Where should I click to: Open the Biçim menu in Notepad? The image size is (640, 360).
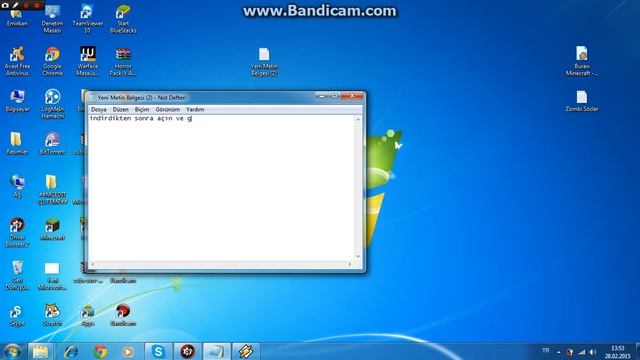point(142,109)
